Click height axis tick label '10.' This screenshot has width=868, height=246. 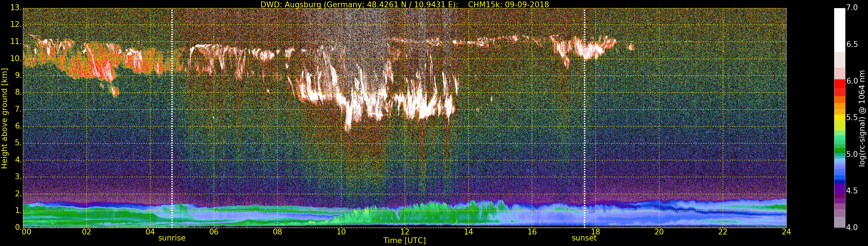click(x=16, y=59)
